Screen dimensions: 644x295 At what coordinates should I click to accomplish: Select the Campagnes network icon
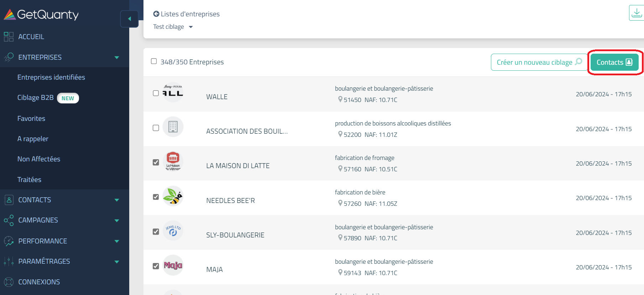[8, 220]
